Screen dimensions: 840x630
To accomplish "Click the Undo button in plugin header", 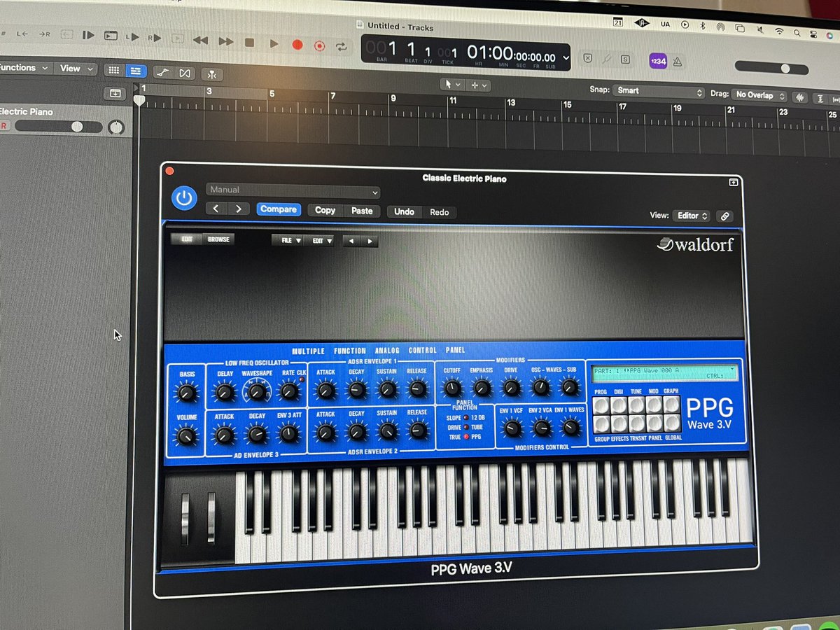I will click(x=404, y=211).
